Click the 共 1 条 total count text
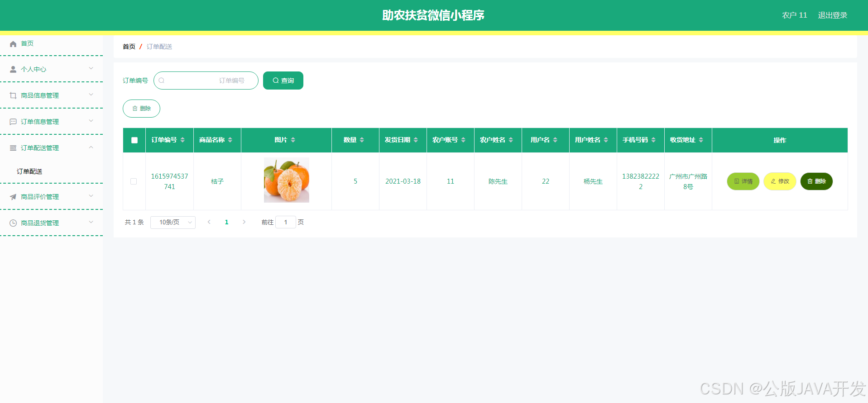The height and width of the screenshot is (403, 868). (x=134, y=222)
